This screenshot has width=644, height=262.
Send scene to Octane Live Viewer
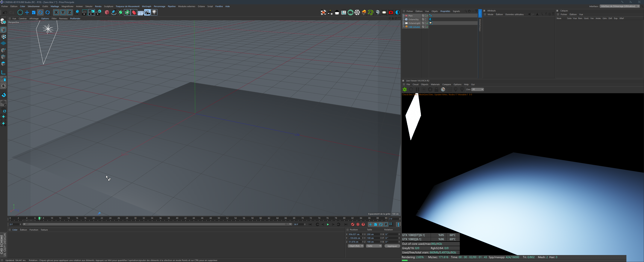point(405,89)
